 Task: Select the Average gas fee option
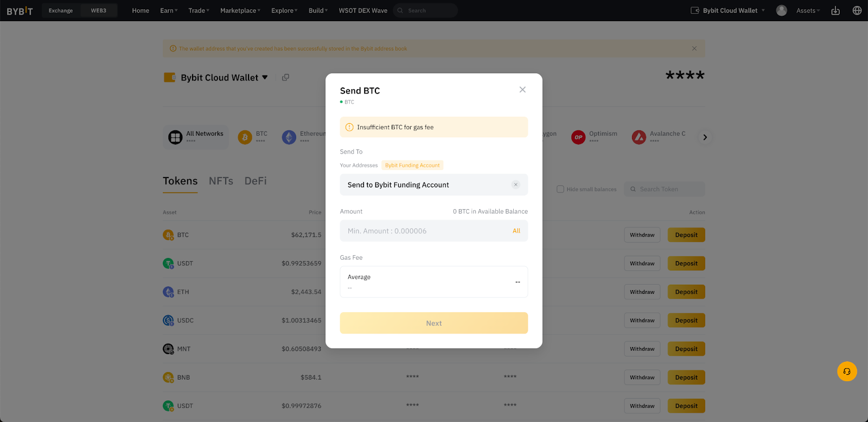[x=434, y=282]
